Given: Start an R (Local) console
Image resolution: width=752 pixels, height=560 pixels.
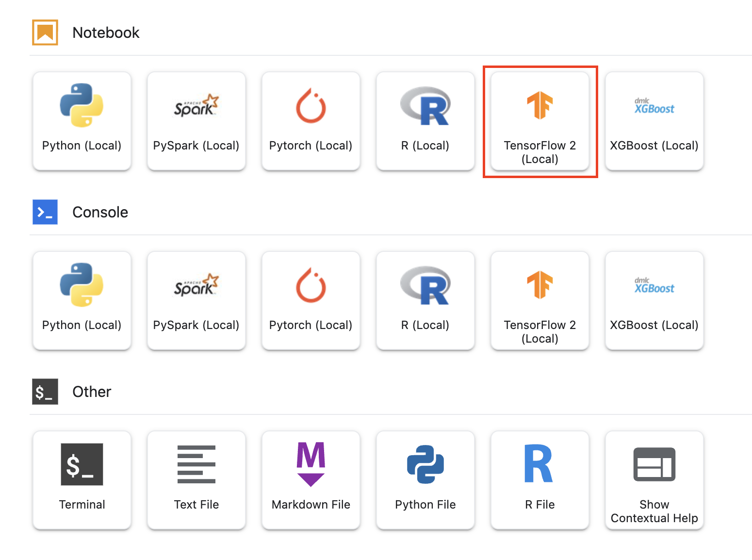Looking at the screenshot, I should click(425, 301).
